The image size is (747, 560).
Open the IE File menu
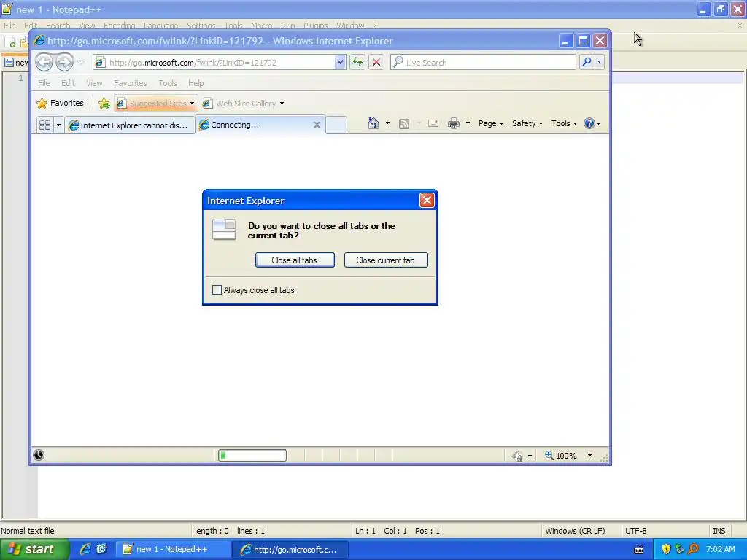(44, 83)
